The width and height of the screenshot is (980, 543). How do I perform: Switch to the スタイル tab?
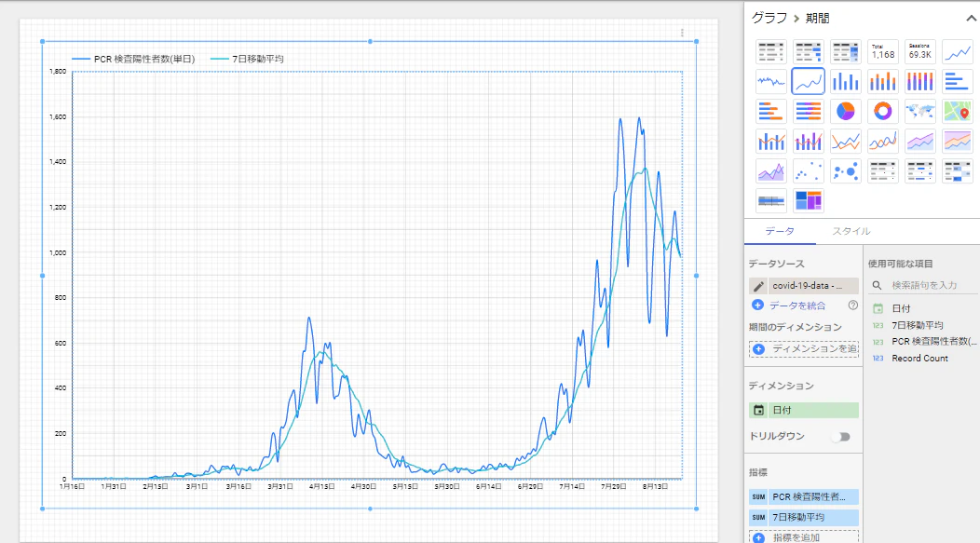pyautogui.click(x=851, y=231)
